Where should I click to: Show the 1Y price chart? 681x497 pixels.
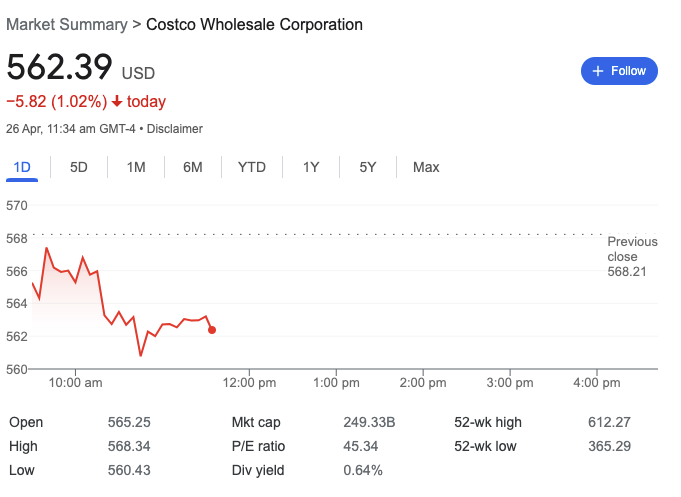click(311, 167)
